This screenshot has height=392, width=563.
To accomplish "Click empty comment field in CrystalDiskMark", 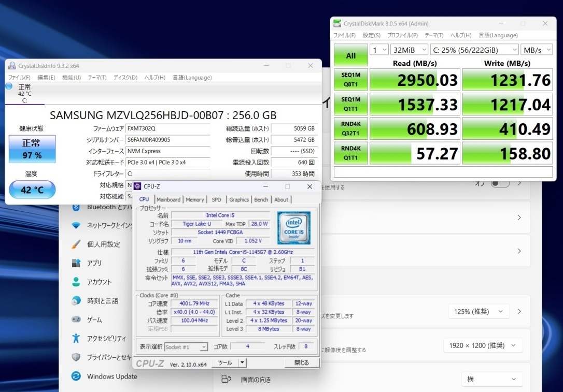I will [443, 172].
